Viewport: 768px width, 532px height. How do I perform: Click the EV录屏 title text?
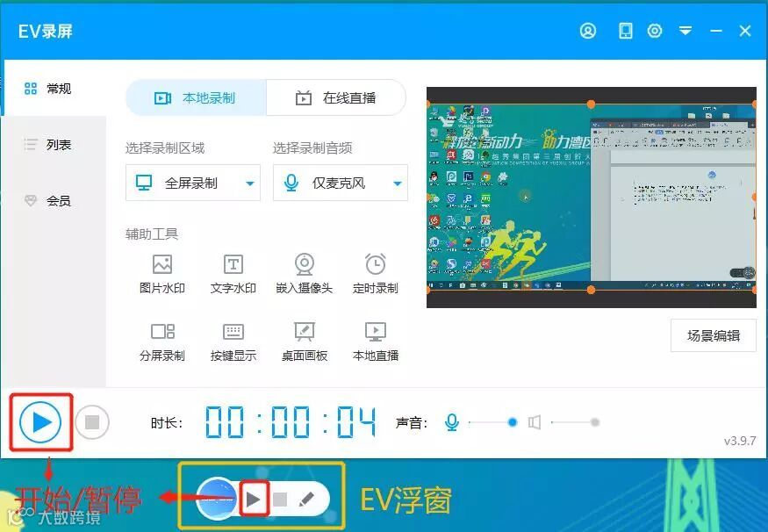46,32
